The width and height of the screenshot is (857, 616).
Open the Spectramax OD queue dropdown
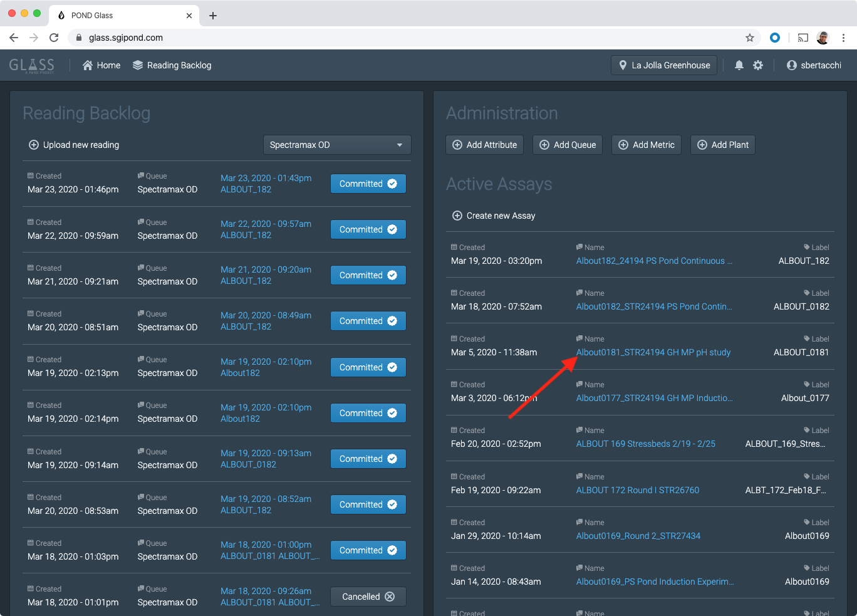click(336, 145)
